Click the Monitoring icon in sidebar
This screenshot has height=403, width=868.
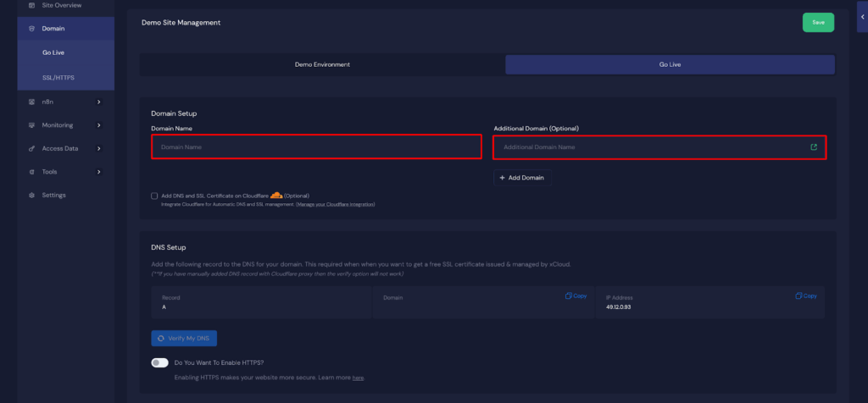coord(31,125)
